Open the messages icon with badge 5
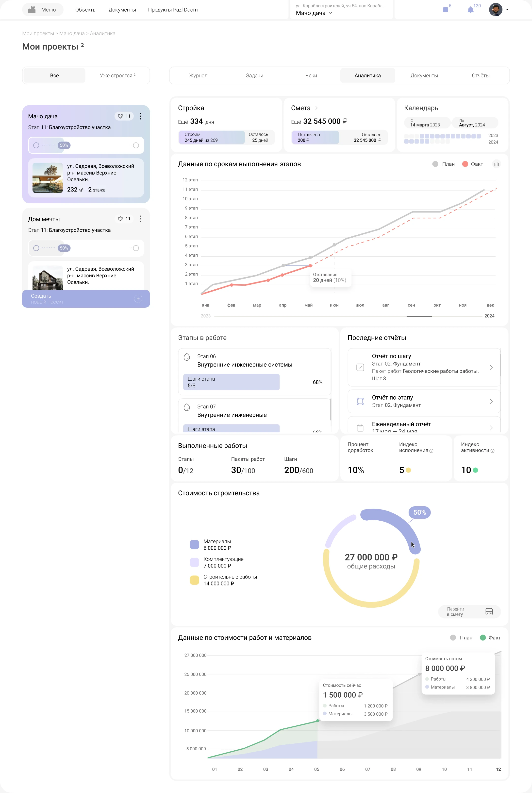Image resolution: width=532 pixels, height=793 pixels. click(x=446, y=10)
